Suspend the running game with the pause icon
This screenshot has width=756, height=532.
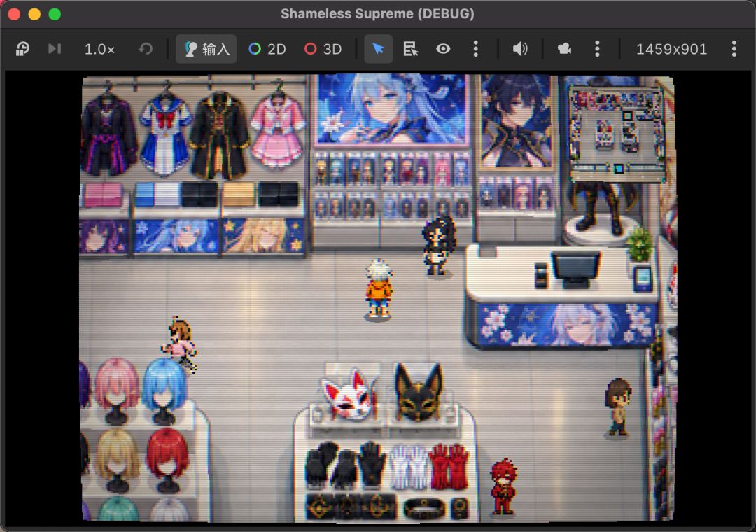click(22, 49)
